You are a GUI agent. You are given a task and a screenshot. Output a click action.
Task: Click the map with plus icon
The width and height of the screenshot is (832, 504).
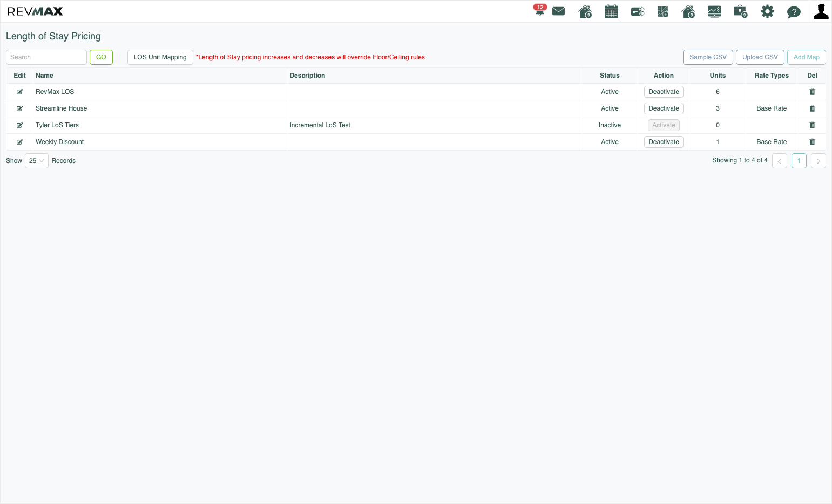[x=663, y=11]
